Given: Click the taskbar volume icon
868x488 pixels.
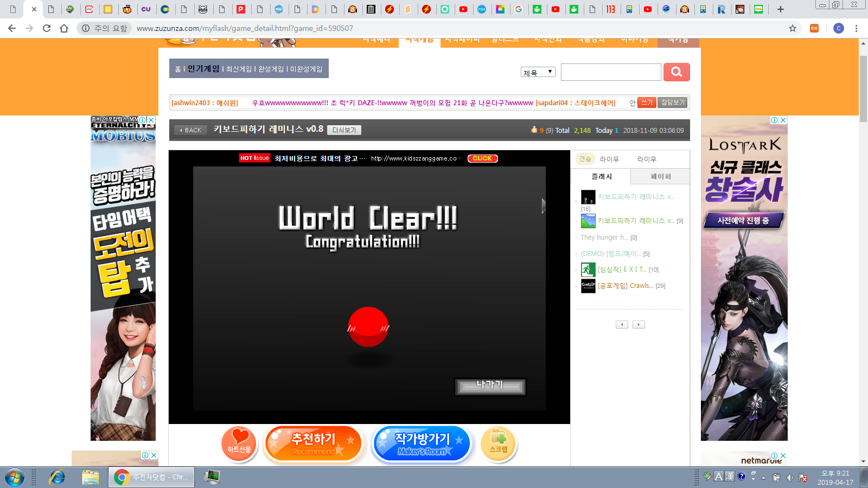Looking at the screenshot, I should pos(790,477).
